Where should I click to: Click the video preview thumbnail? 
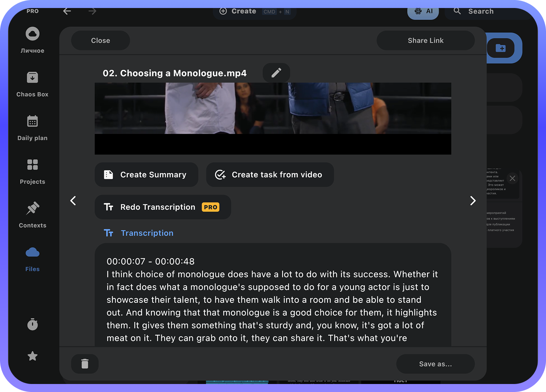[273, 118]
